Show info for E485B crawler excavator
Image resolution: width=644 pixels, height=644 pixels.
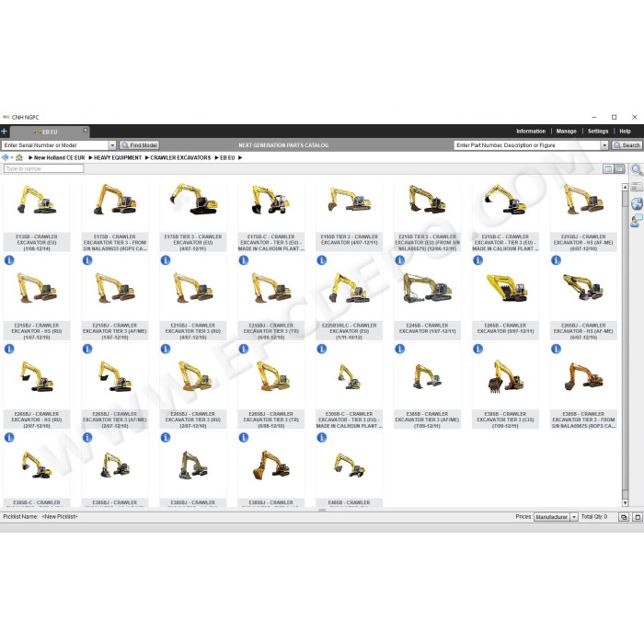click(x=322, y=437)
